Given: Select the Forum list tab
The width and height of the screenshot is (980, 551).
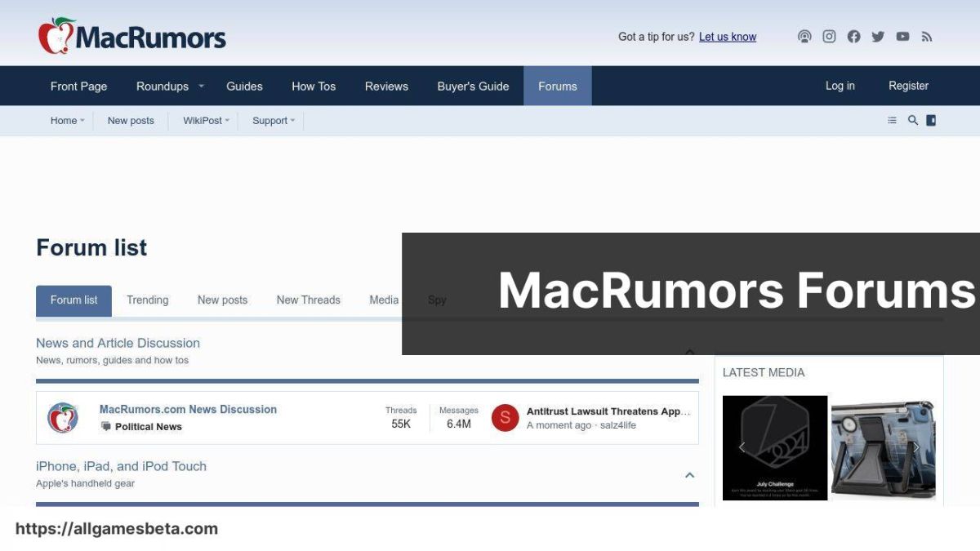Looking at the screenshot, I should tap(73, 300).
